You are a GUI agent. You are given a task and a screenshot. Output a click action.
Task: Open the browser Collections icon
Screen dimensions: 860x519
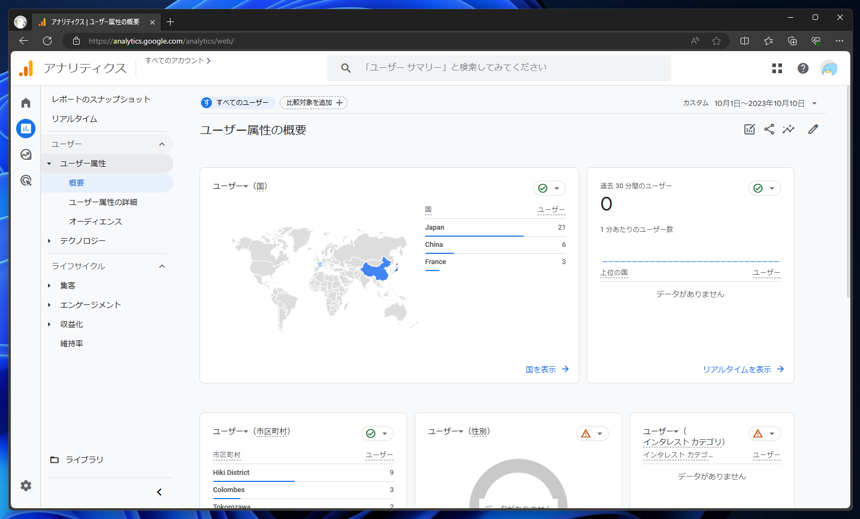tap(792, 41)
